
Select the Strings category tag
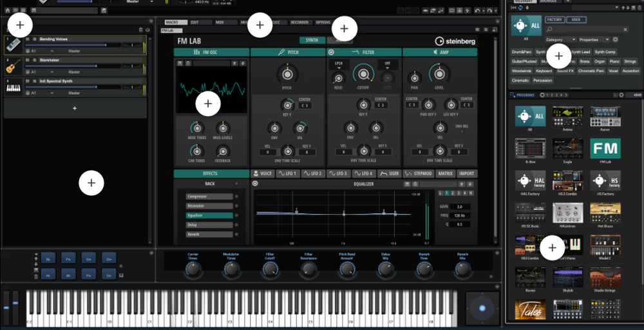630,62
